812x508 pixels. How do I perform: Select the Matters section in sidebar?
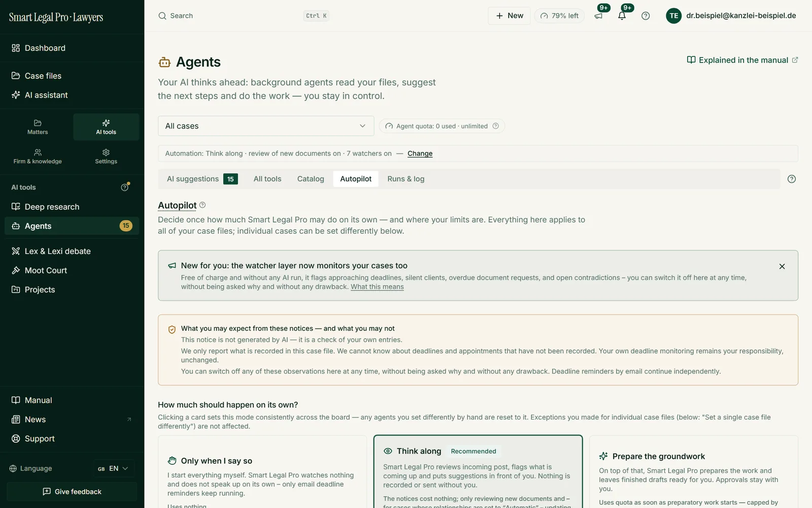[38, 127]
